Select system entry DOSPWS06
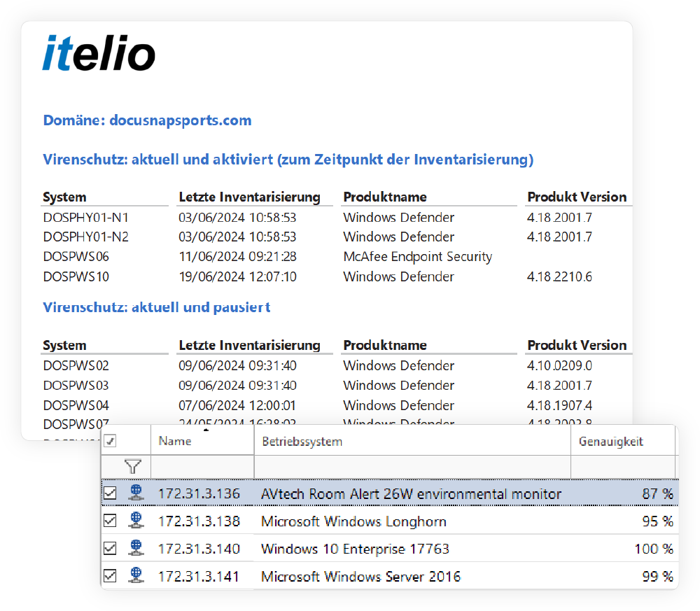Screen dimensions: 700x611 pyautogui.click(x=76, y=257)
